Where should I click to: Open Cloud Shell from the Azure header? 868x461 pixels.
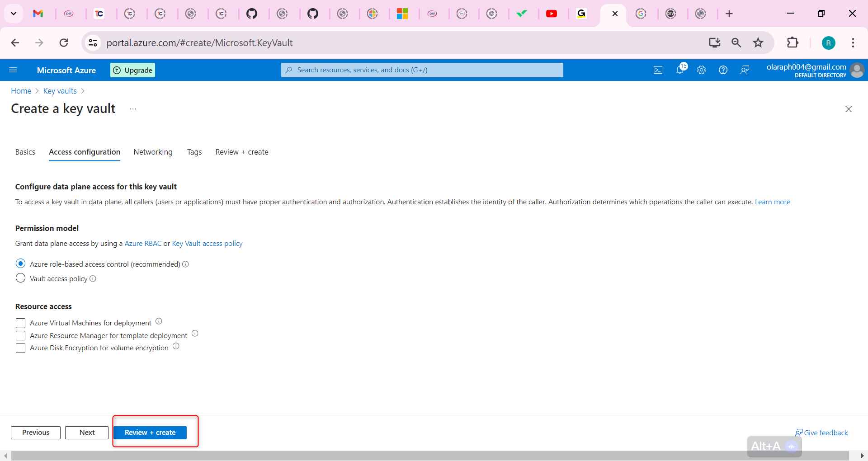tap(658, 70)
